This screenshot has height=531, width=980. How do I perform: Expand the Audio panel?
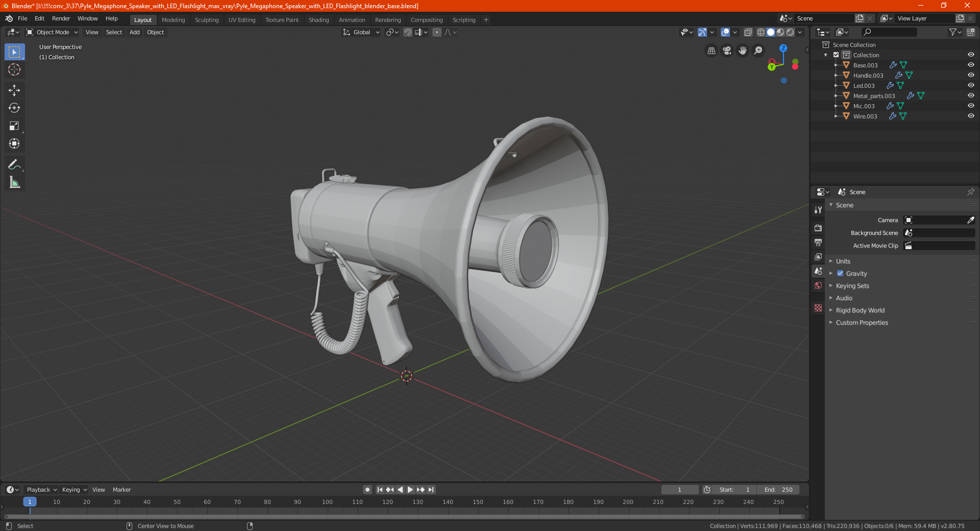(844, 298)
